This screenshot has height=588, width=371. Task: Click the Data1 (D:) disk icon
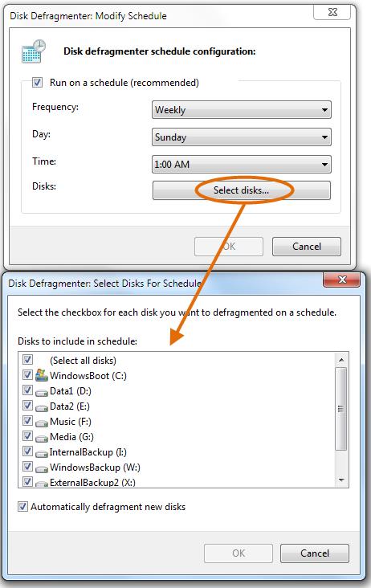[42, 393]
